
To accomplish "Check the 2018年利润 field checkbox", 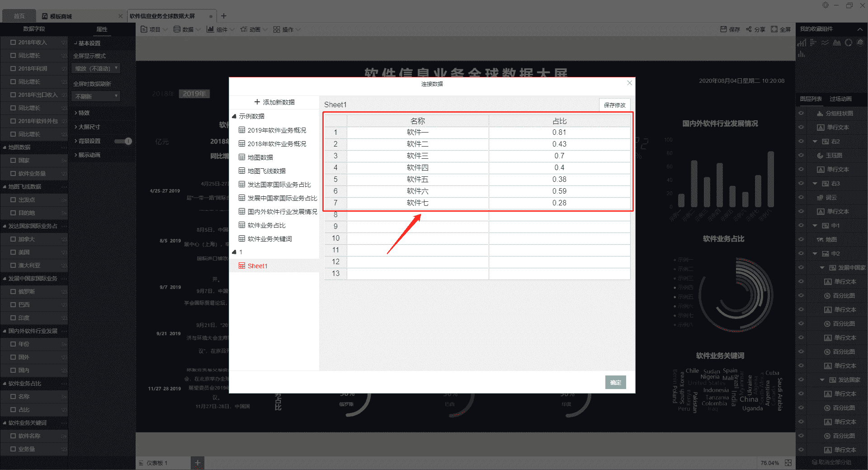I will pyautogui.click(x=13, y=69).
